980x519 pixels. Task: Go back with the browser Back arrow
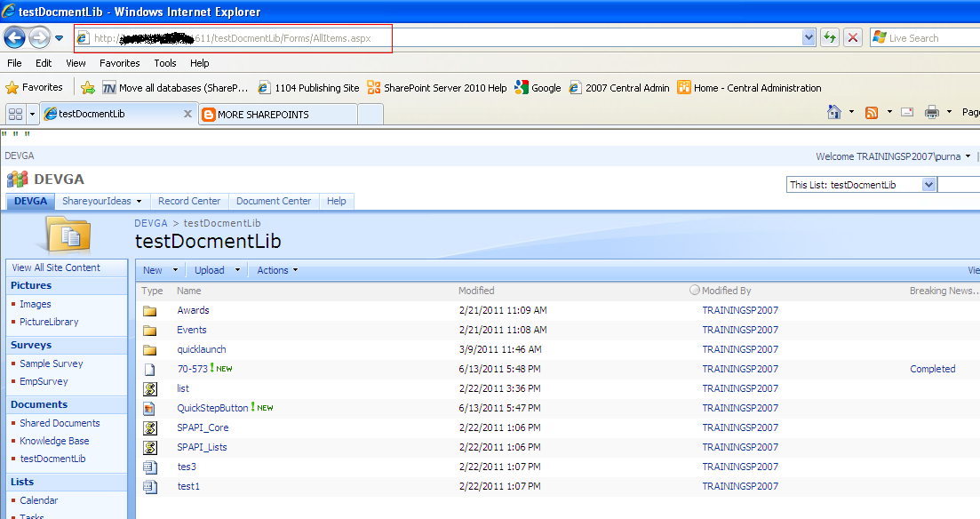(x=14, y=37)
